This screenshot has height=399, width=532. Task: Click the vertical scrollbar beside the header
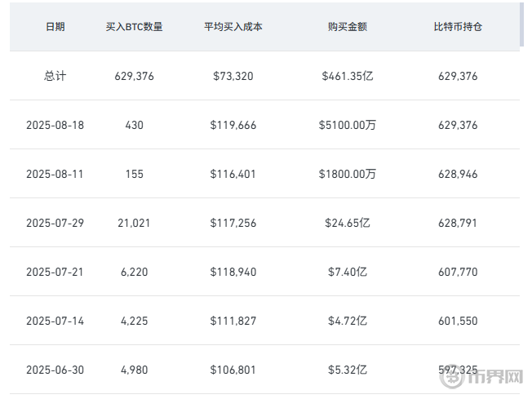click(521, 24)
